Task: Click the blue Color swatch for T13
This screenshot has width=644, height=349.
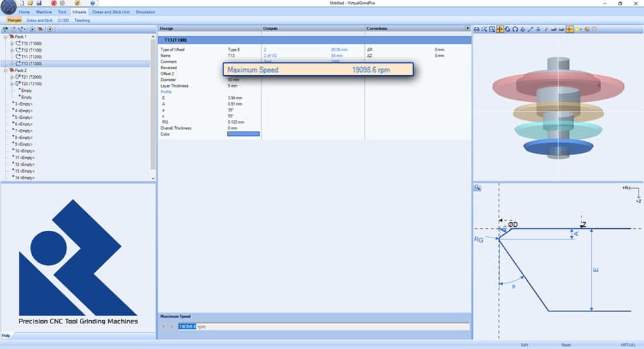Action: (244, 134)
